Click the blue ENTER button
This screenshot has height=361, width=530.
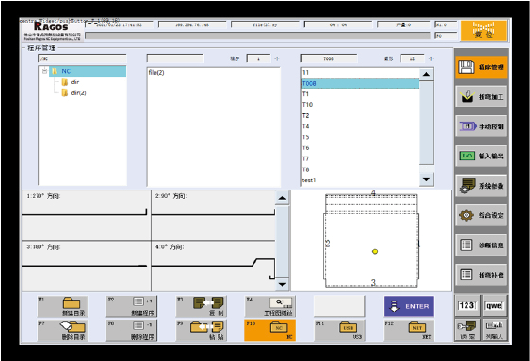pyautogui.click(x=409, y=306)
